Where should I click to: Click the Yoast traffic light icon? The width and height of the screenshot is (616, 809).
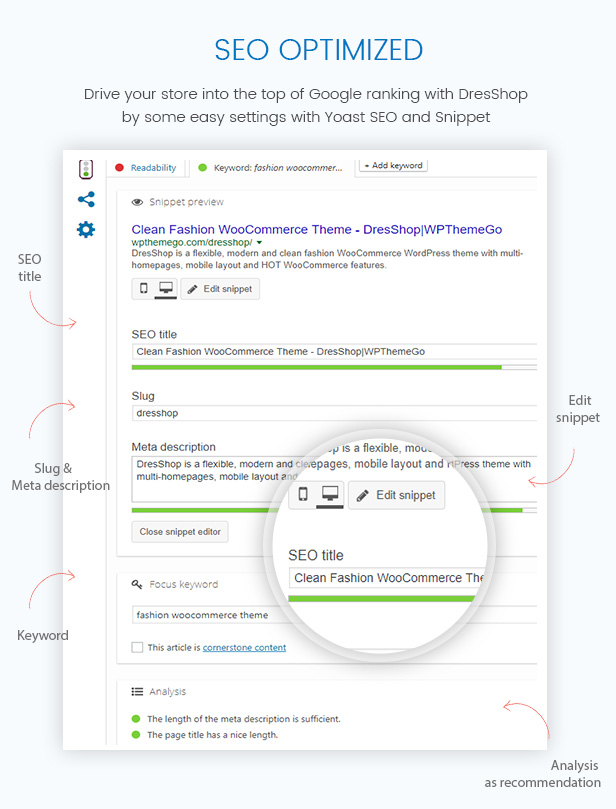coord(86,169)
